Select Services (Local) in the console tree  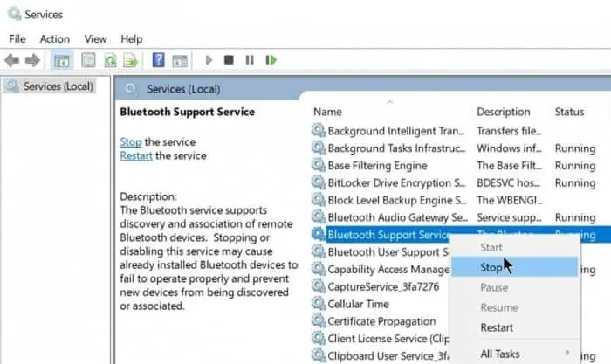coord(58,86)
